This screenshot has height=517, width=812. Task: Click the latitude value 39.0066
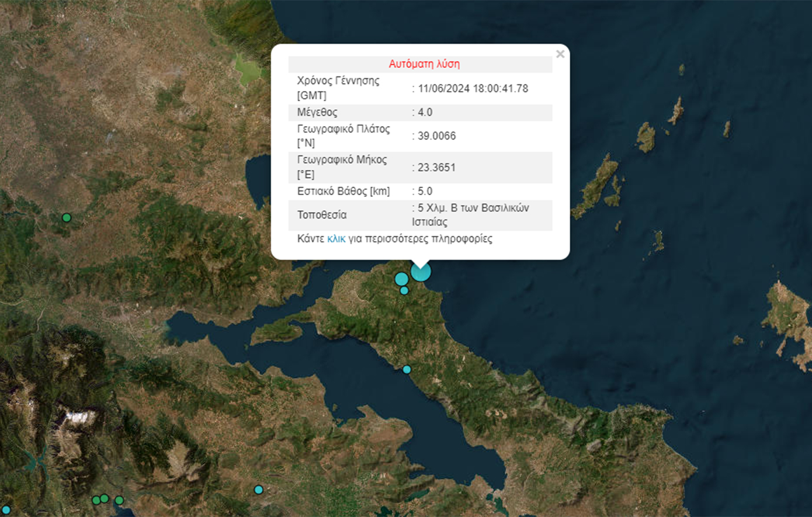coord(436,136)
